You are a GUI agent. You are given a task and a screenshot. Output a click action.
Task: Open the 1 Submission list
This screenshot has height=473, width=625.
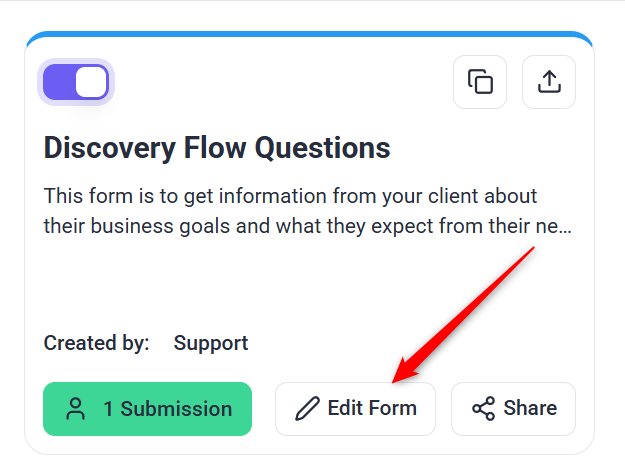tap(147, 409)
